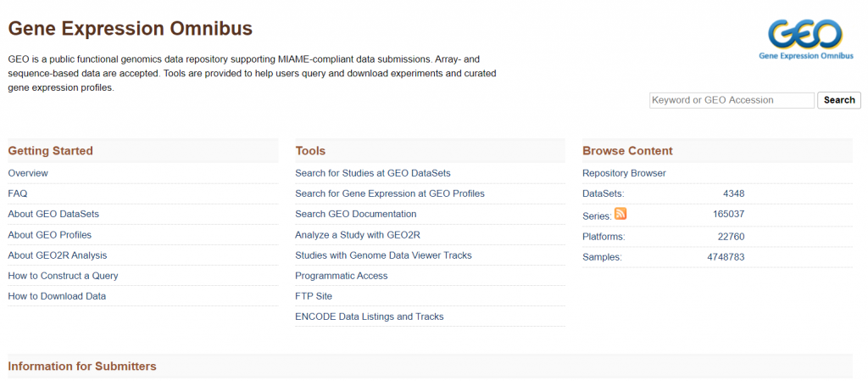Screen dimensions: 868x381
Task: Click the Search button
Action: pos(839,100)
